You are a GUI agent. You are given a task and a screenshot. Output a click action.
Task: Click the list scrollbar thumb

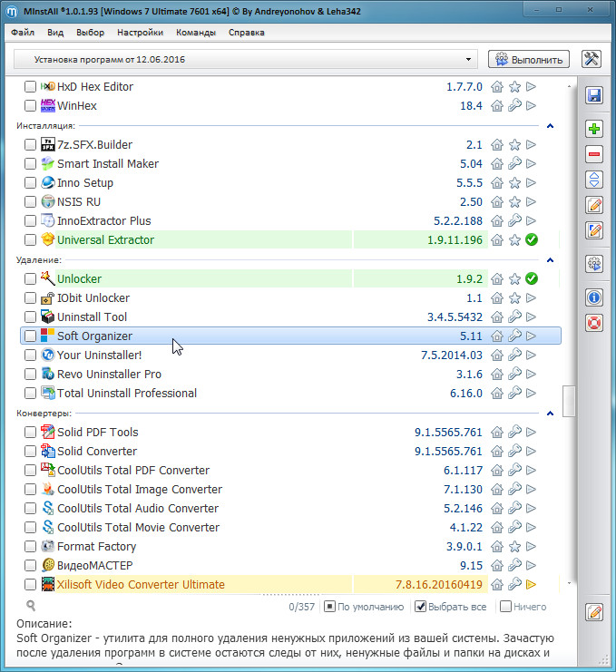(x=569, y=401)
